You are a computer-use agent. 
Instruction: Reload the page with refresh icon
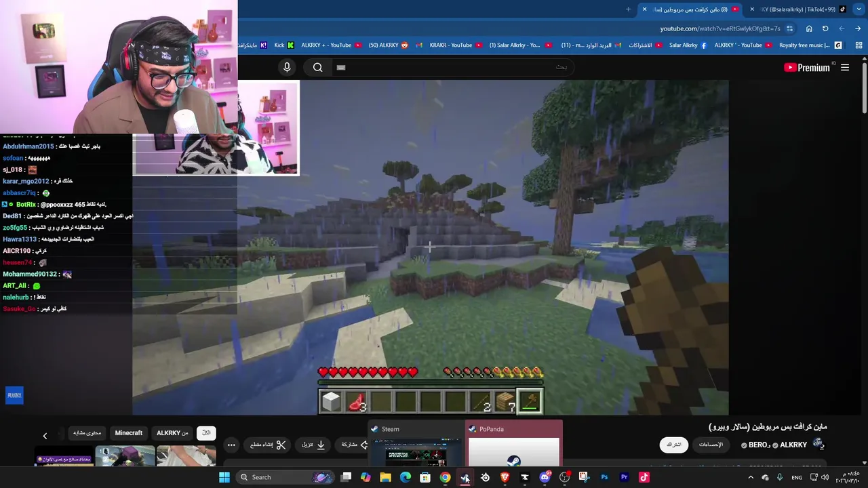825,28
